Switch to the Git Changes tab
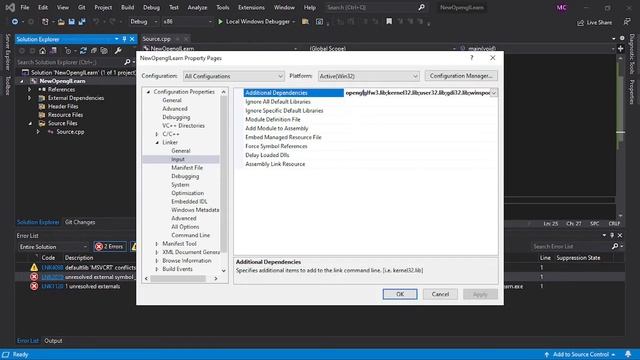The height and width of the screenshot is (360, 640). pyautogui.click(x=80, y=222)
